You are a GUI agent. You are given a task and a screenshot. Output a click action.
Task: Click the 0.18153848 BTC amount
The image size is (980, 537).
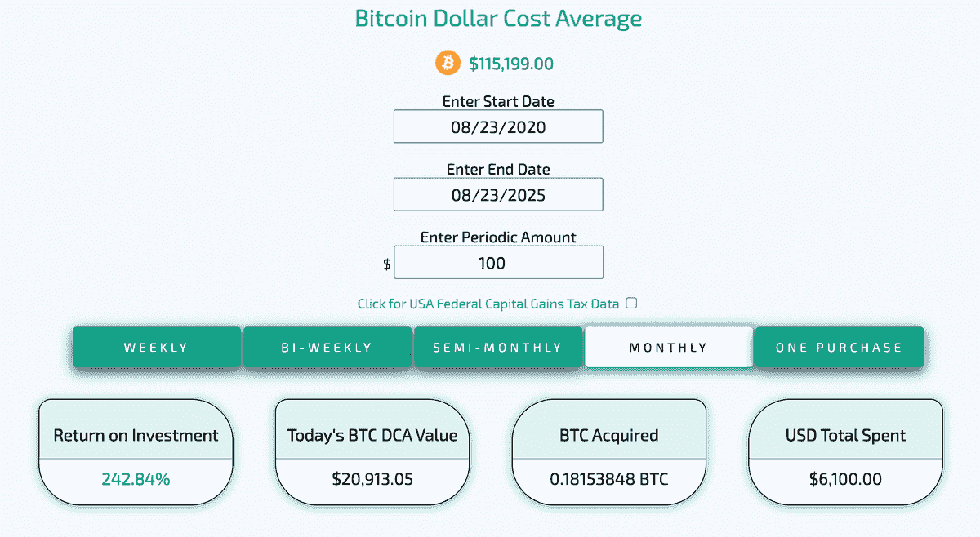tap(609, 479)
